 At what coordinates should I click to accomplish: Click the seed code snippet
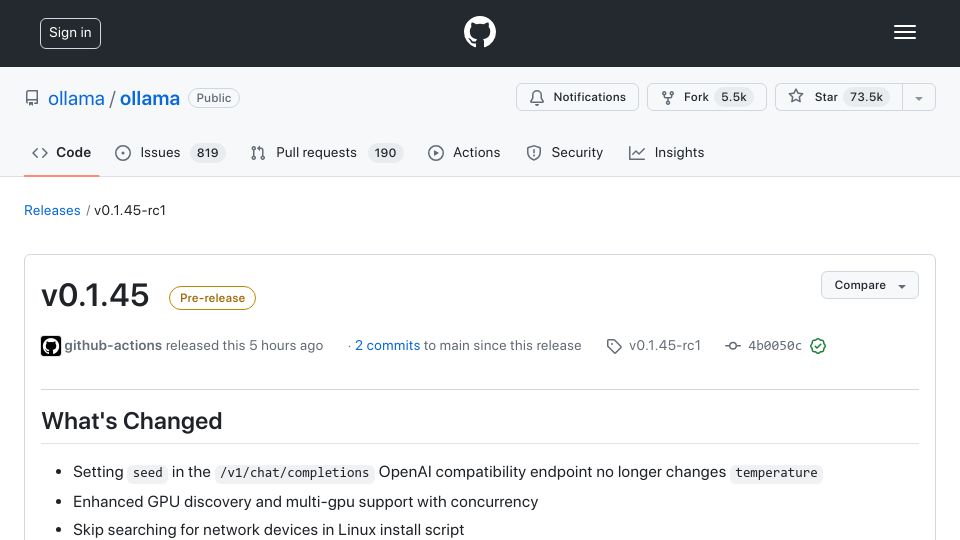148,473
